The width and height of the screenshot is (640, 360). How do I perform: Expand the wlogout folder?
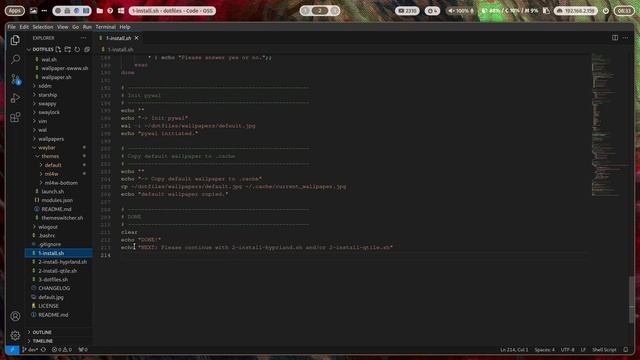point(48,227)
